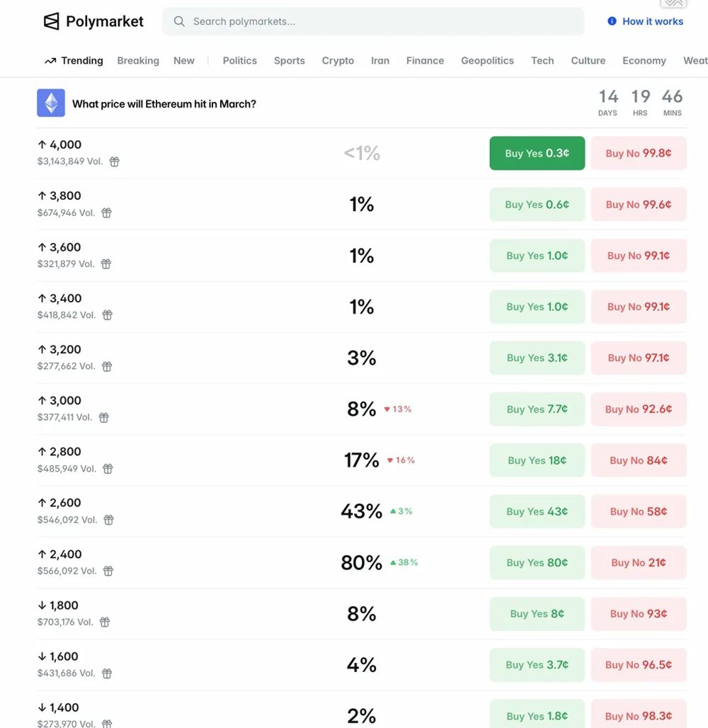
Task: Click the info icon next to How it works
Action: click(x=610, y=21)
